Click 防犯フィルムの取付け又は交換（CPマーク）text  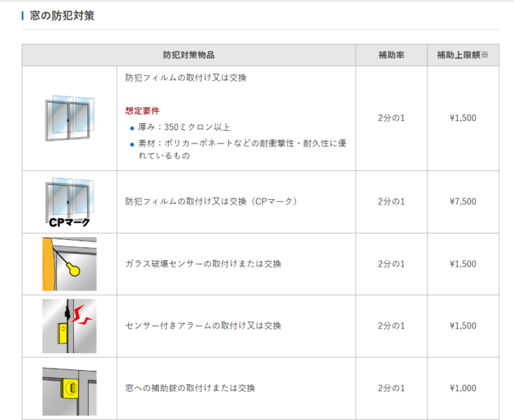tap(211, 201)
